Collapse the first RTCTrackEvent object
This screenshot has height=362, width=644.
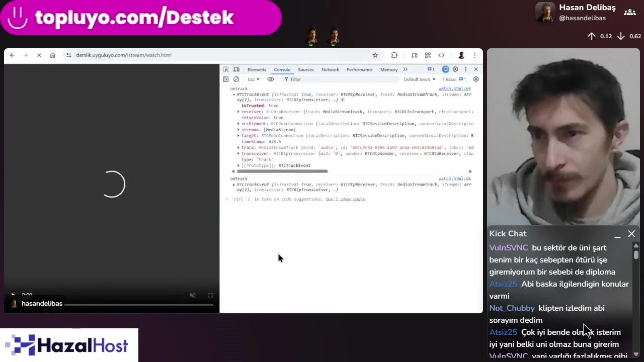click(234, 95)
